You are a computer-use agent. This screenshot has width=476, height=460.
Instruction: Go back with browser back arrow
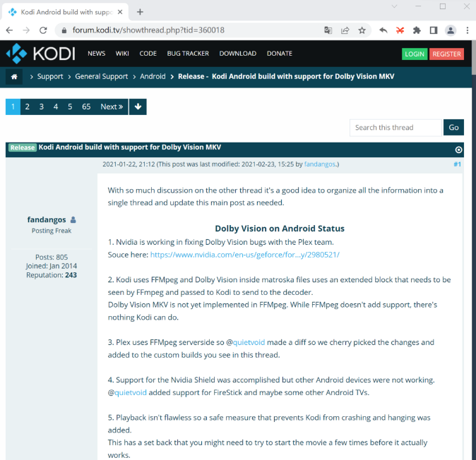click(9, 30)
